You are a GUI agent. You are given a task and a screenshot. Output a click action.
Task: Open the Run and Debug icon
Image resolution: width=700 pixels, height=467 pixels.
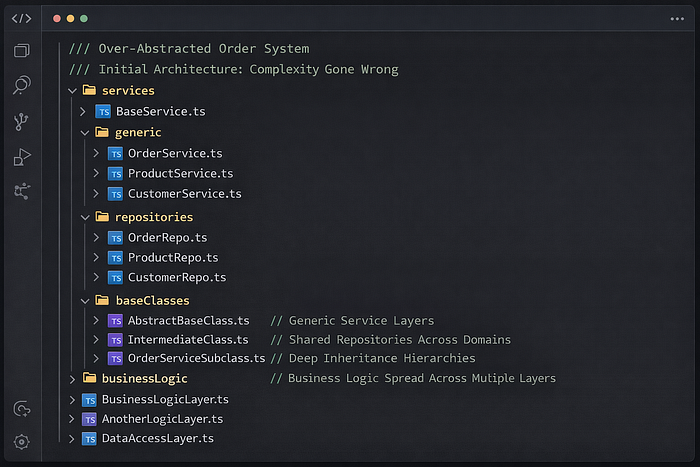(22, 157)
